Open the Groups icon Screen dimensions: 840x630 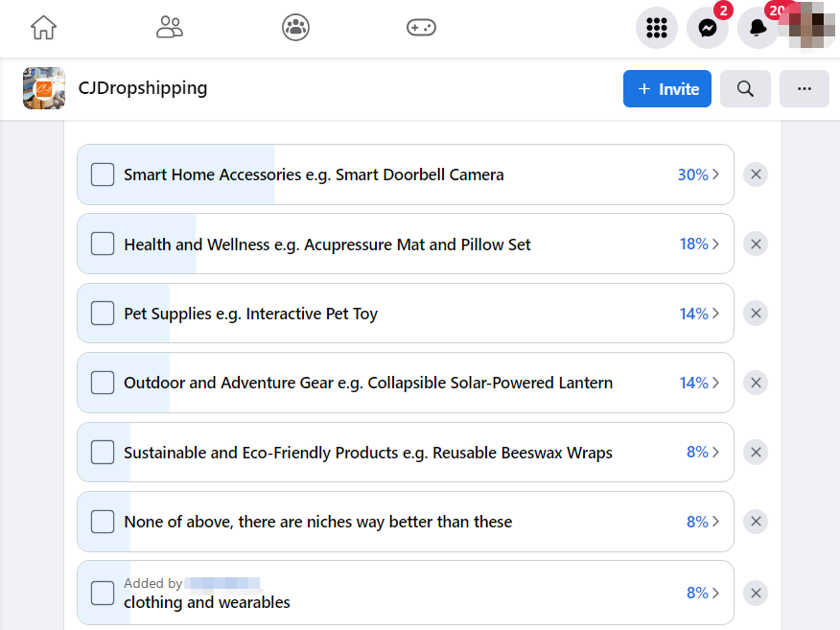[x=295, y=28]
